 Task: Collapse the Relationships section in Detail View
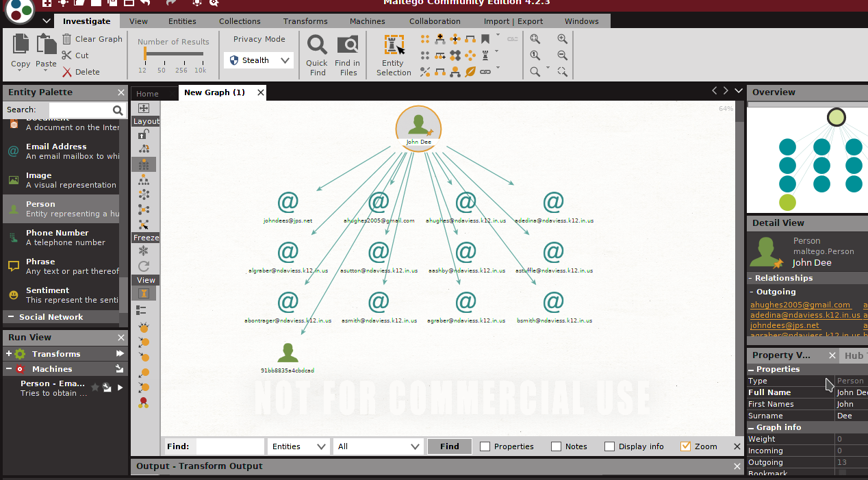(x=750, y=278)
